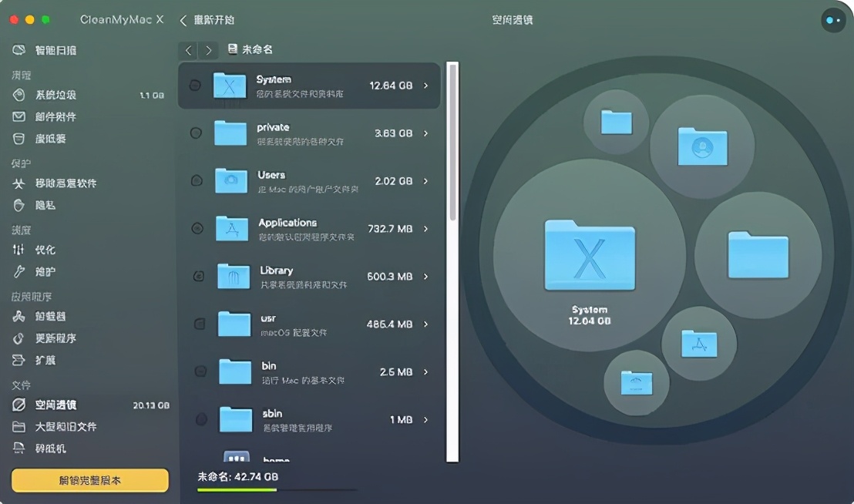Click the 12.64 GB size of System
Viewport: 854px width, 504px height.
pos(391,86)
